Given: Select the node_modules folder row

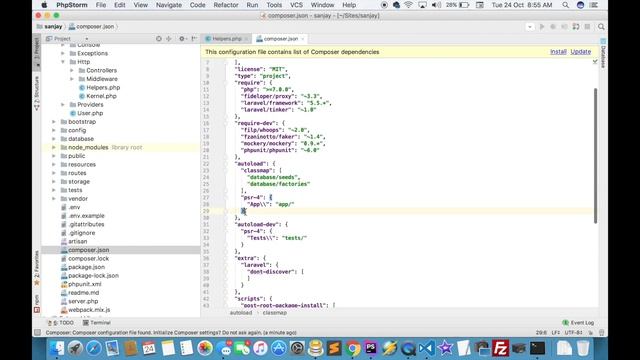Looking at the screenshot, I should 121,147.
